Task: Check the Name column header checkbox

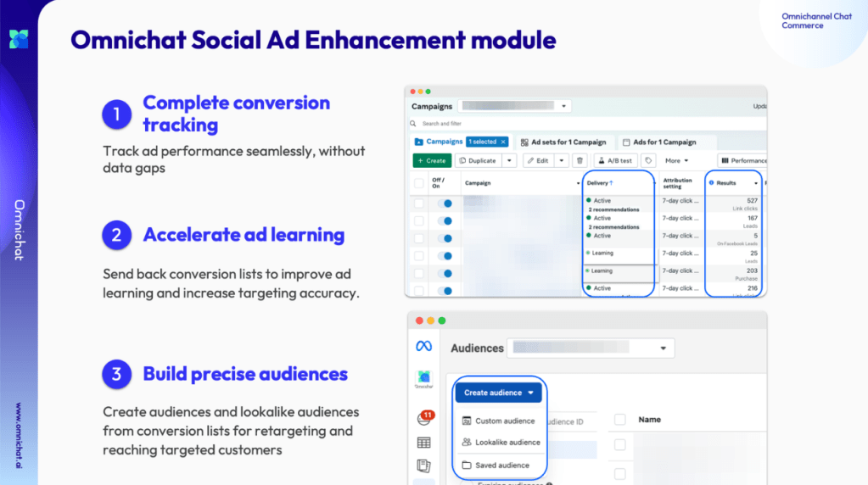Action: pos(619,419)
